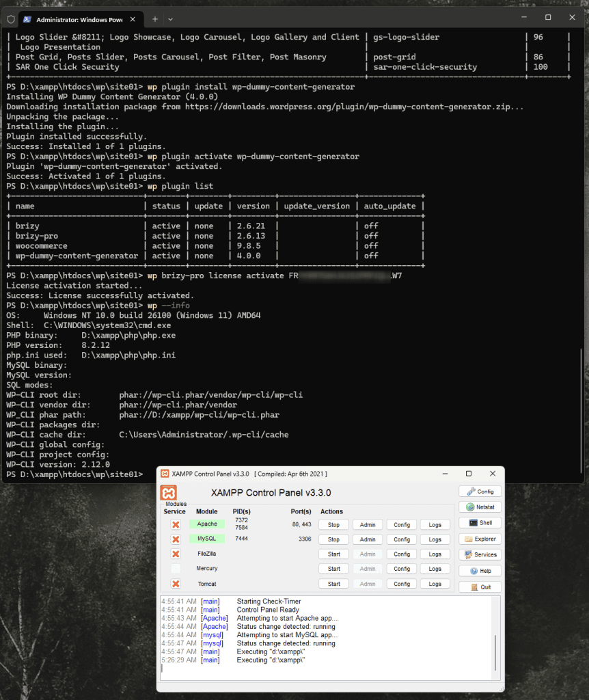The height and width of the screenshot is (700, 589).
Task: Open the Tomcat Config menu
Action: click(402, 584)
